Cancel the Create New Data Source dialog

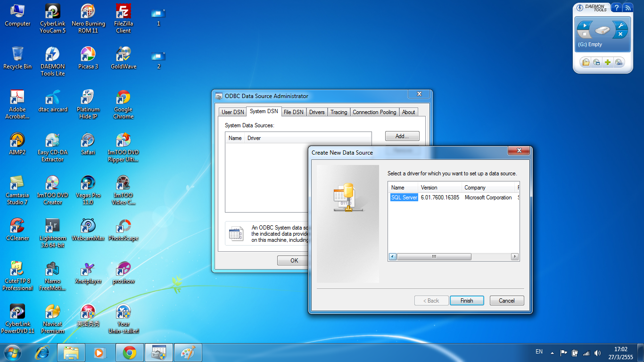pyautogui.click(x=507, y=301)
